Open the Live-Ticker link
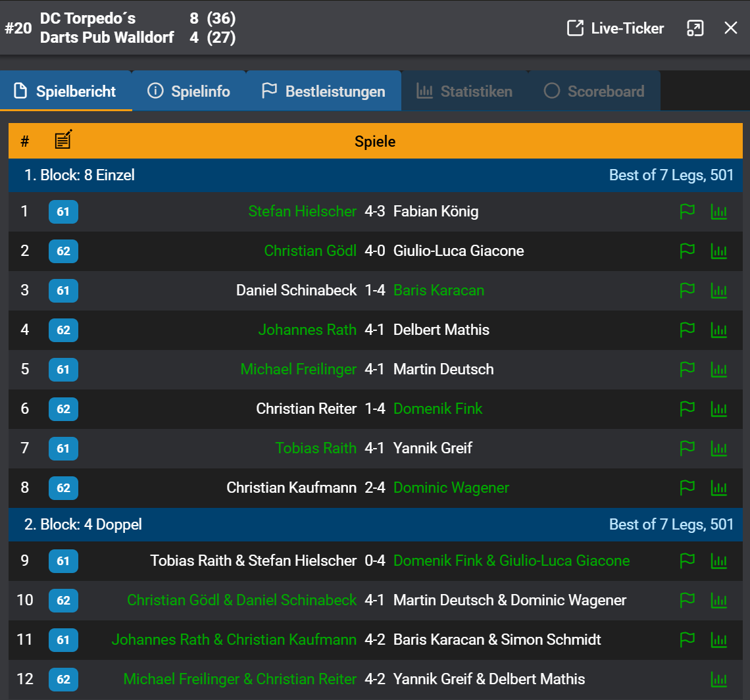750x700 pixels. tap(615, 28)
